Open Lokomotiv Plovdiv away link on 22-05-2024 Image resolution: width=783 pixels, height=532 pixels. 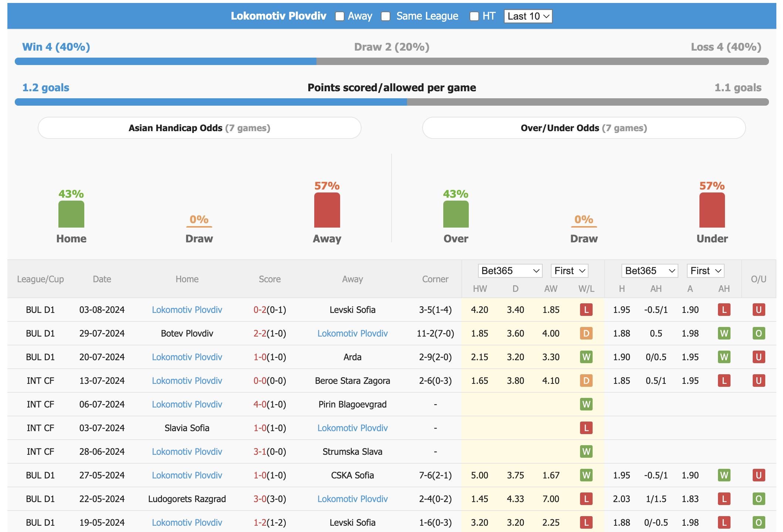(353, 499)
